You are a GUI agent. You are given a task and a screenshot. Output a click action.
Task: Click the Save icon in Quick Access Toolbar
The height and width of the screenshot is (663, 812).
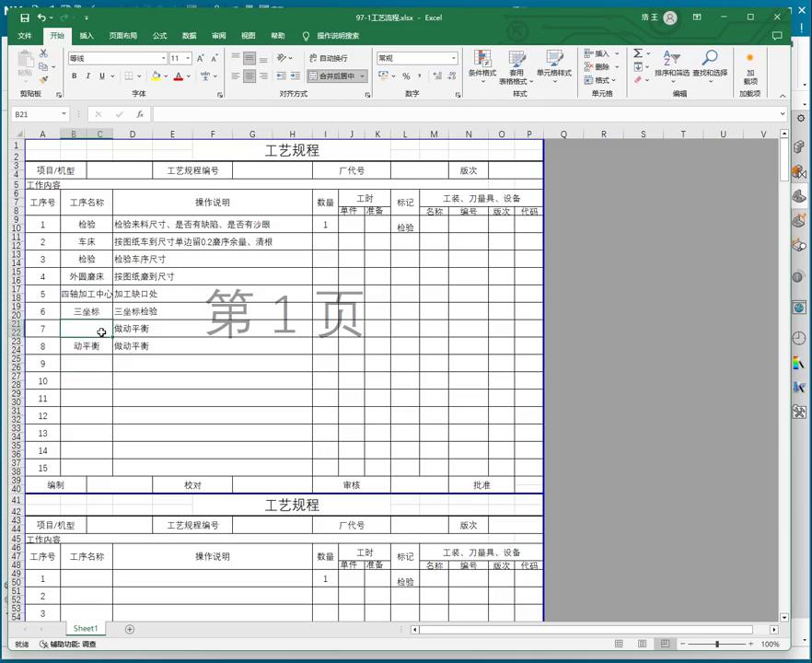pos(25,17)
